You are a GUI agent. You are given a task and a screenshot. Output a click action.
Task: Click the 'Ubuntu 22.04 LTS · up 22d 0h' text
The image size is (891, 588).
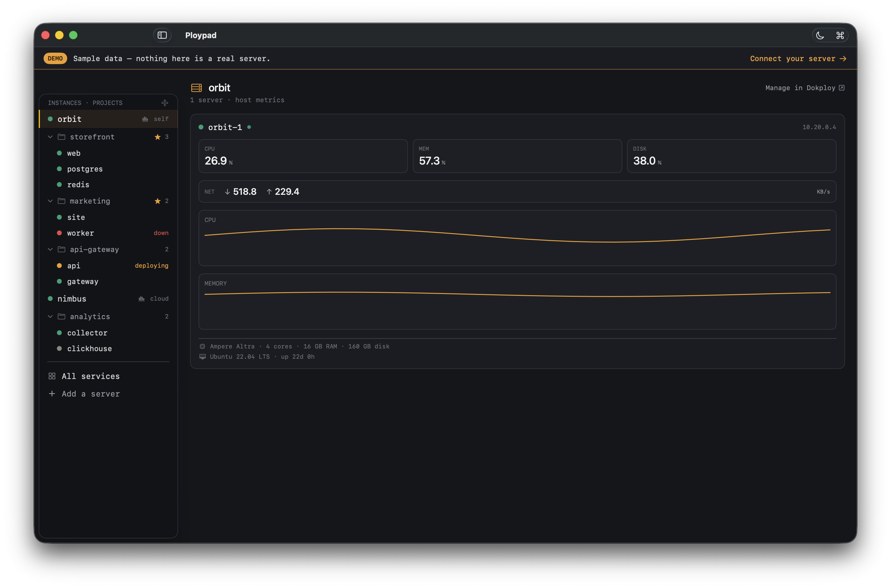point(262,357)
